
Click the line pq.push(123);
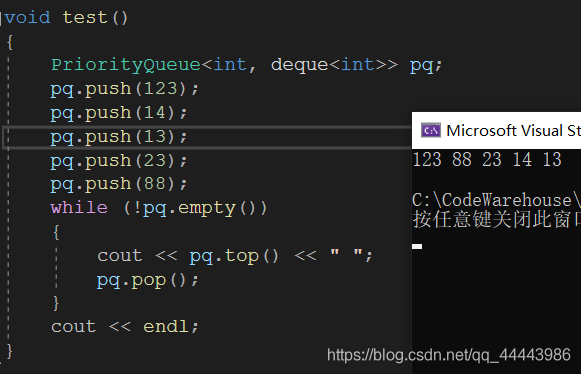125,89
